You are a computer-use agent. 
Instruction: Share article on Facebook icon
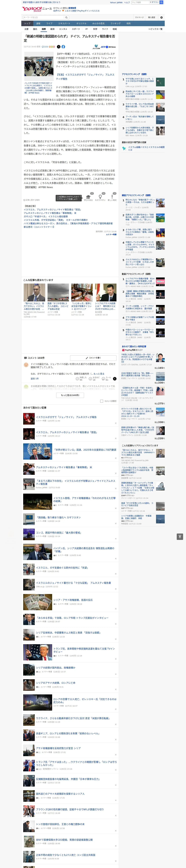pyautogui.click(x=63, y=47)
